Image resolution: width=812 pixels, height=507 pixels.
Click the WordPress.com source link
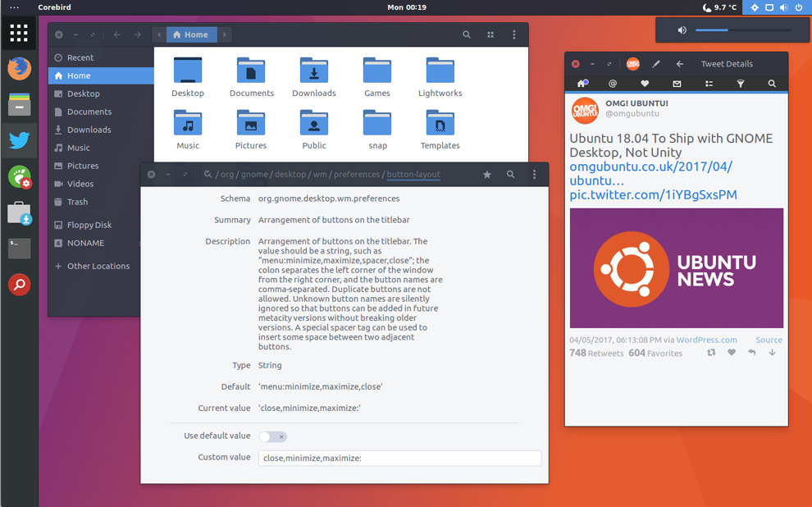pos(706,340)
